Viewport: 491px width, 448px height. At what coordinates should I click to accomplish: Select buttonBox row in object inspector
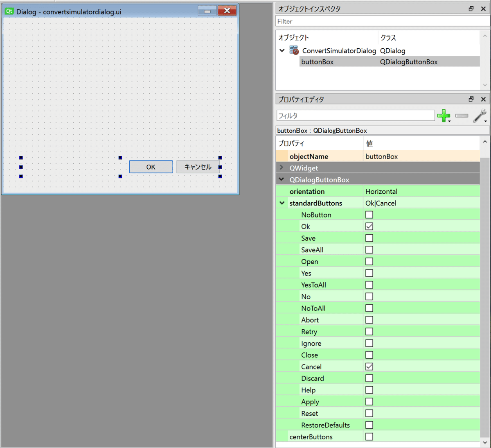pyautogui.click(x=390, y=62)
